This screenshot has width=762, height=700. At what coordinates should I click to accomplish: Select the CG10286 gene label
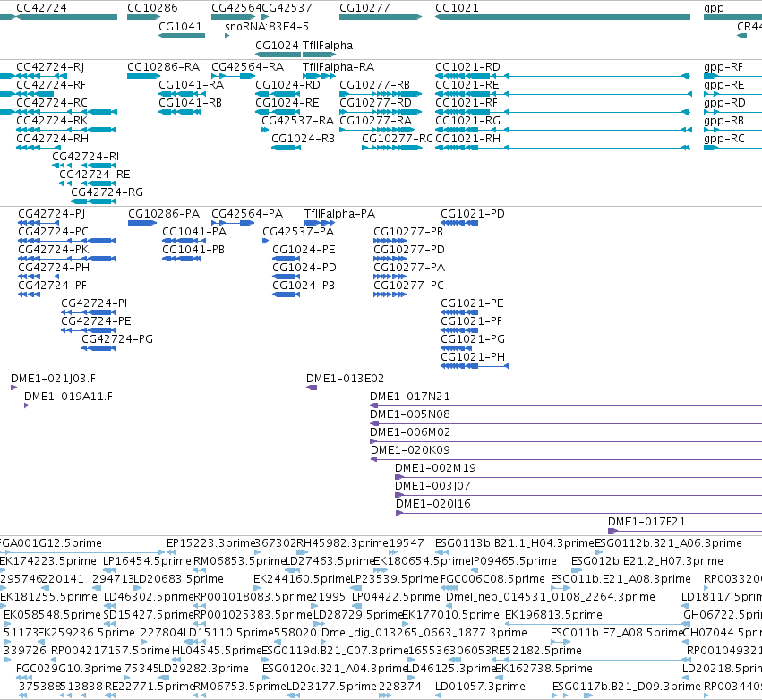[152, 8]
